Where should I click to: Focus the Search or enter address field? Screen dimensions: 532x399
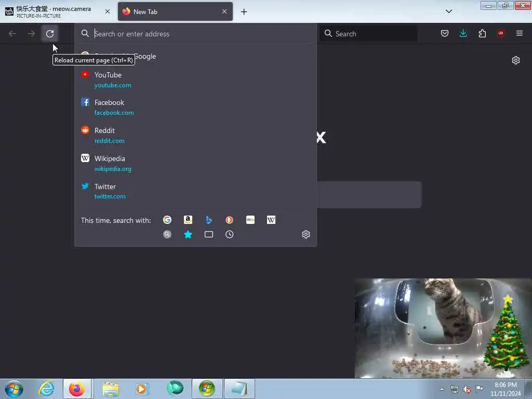[x=195, y=34]
